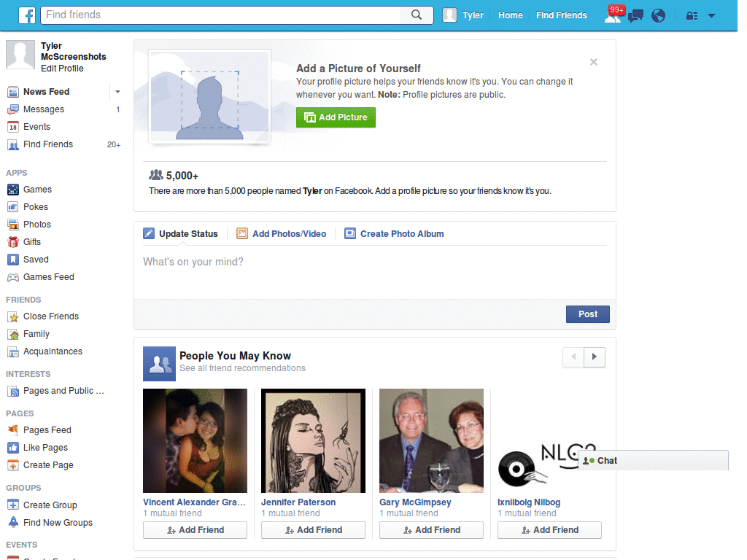
Task: Click Find Friends in the top bar
Action: click(561, 15)
